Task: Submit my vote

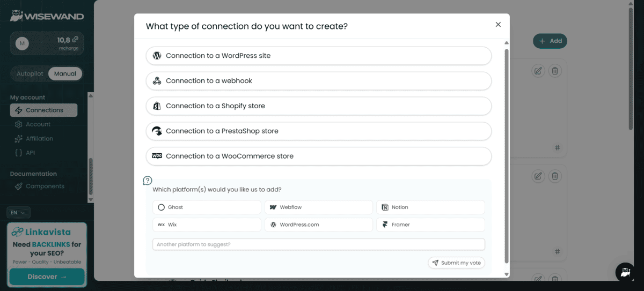Action: click(457, 263)
